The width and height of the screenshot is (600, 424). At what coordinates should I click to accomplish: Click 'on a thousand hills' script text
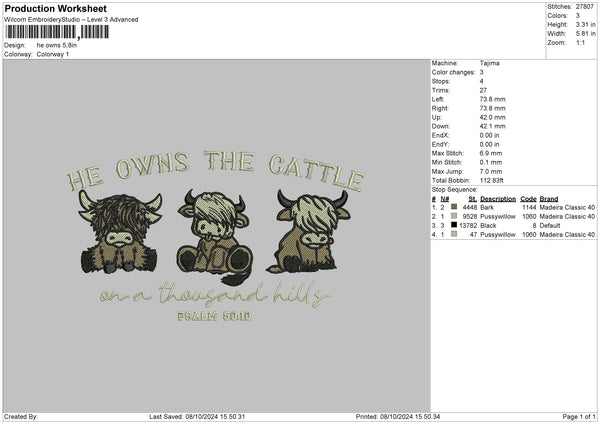[214, 294]
